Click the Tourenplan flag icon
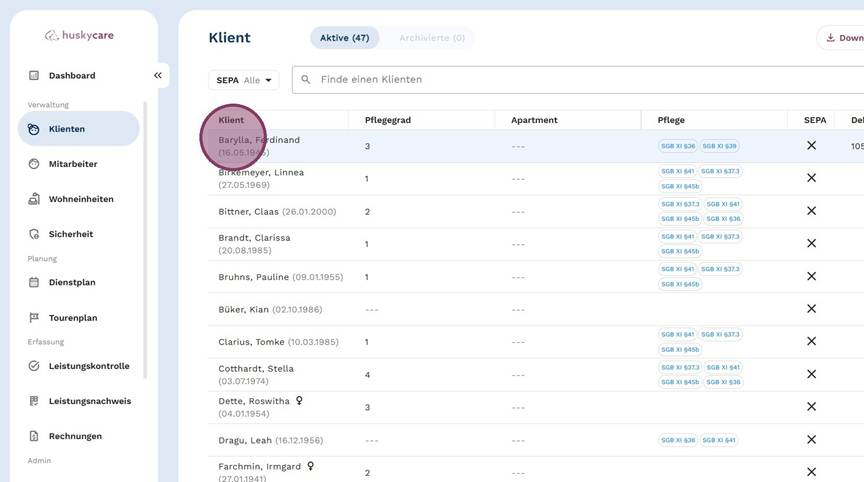 click(x=34, y=317)
